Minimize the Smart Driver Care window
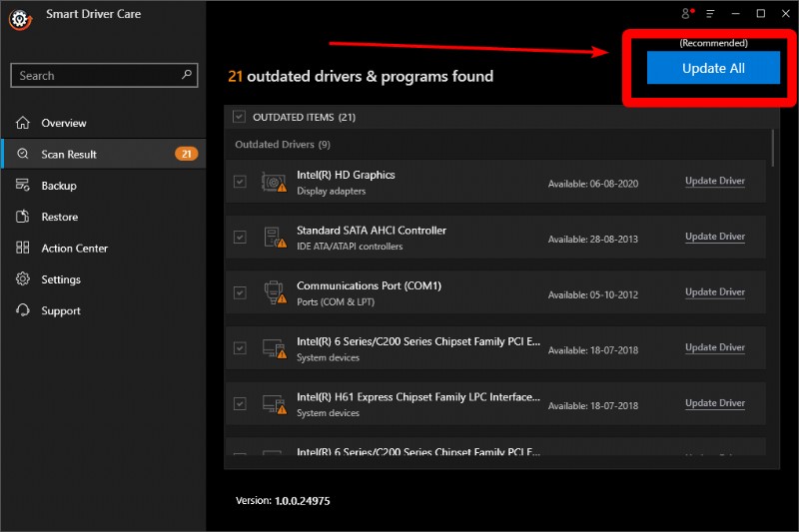The width and height of the screenshot is (799, 532). pyautogui.click(x=735, y=14)
